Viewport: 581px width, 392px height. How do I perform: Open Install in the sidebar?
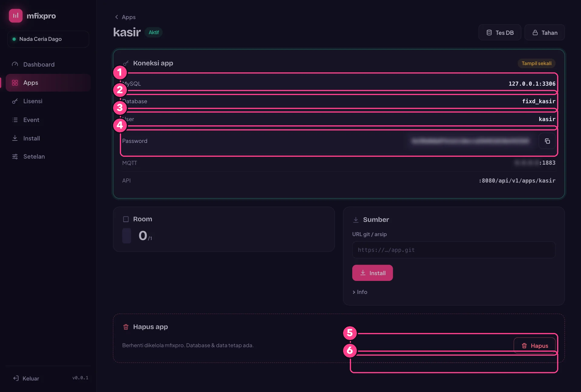tap(48, 138)
